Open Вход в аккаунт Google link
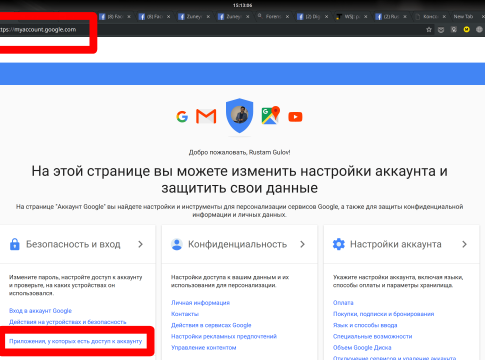 click(40, 311)
